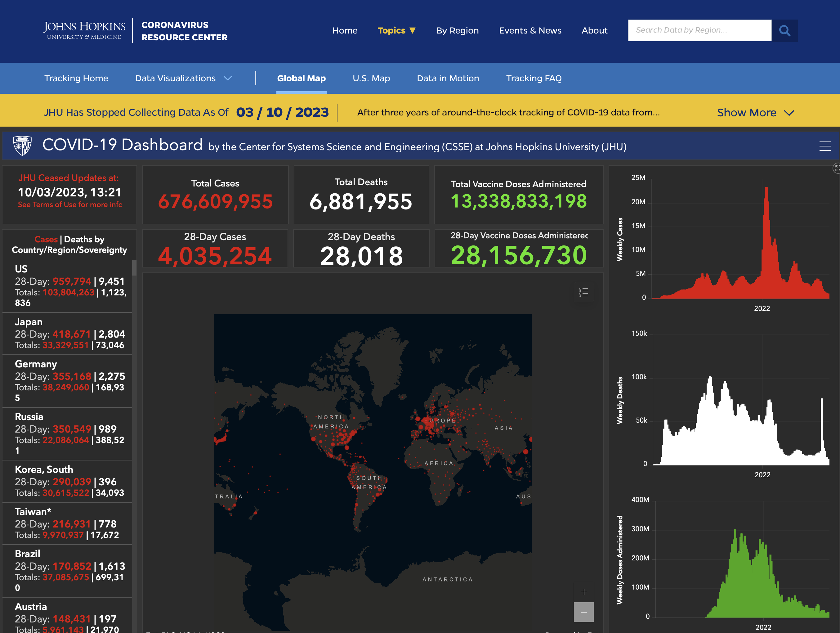The width and height of the screenshot is (840, 633).
Task: Go to Data in Motion tab
Action: pos(448,78)
